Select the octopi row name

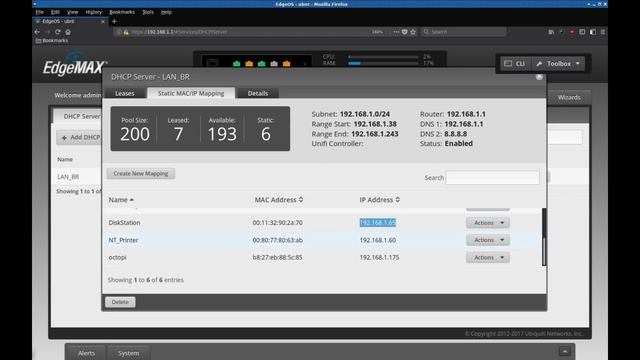118,258
